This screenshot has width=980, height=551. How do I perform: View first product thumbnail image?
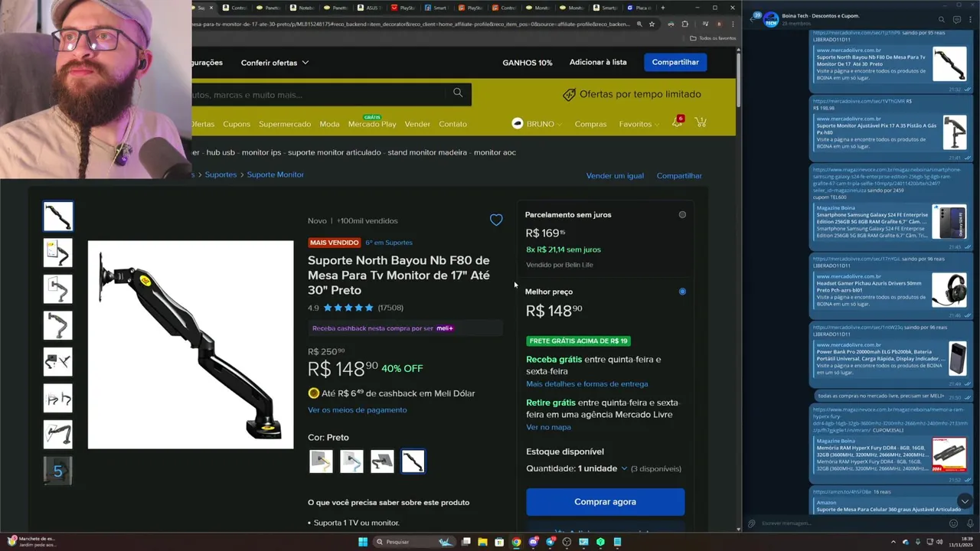pos(58,216)
